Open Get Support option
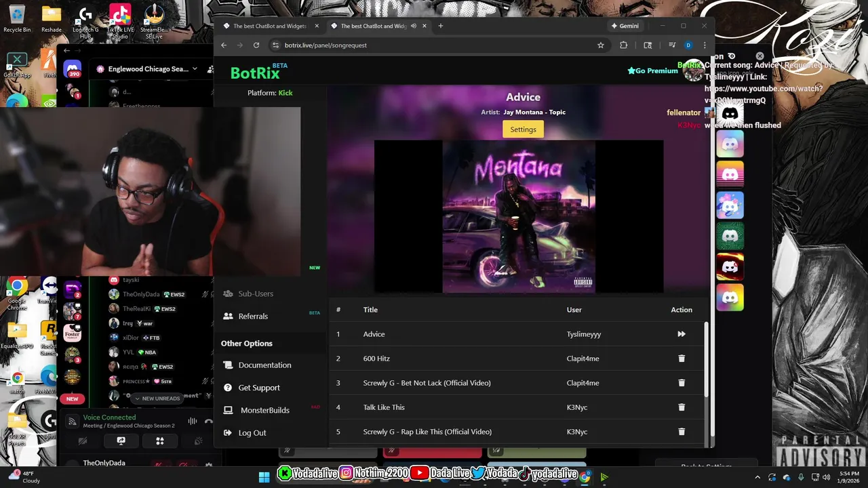This screenshot has height=488, width=868. pos(259,388)
